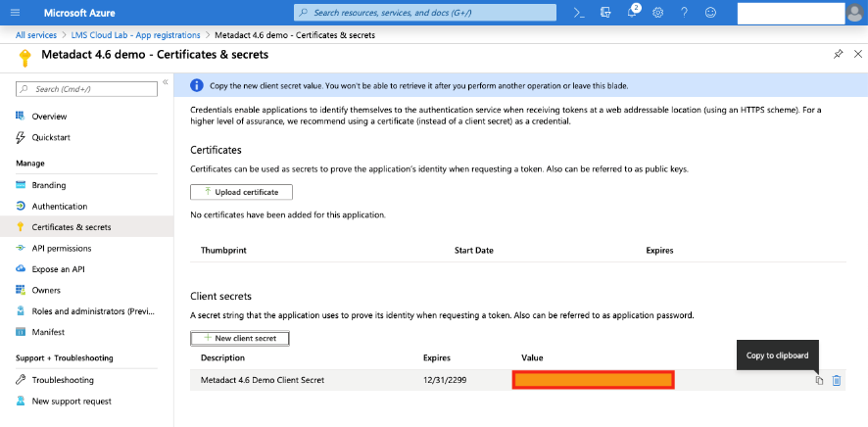Click the Troubleshooting wrench icon
Viewport: 868px width, 427px height.
coord(21,379)
